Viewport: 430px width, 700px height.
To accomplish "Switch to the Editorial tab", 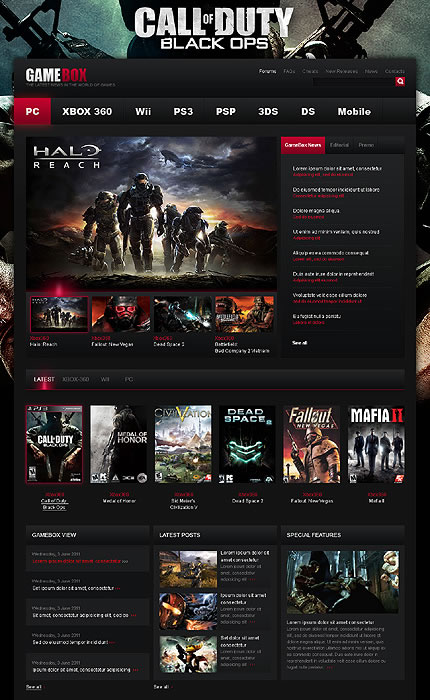I will [x=339, y=145].
